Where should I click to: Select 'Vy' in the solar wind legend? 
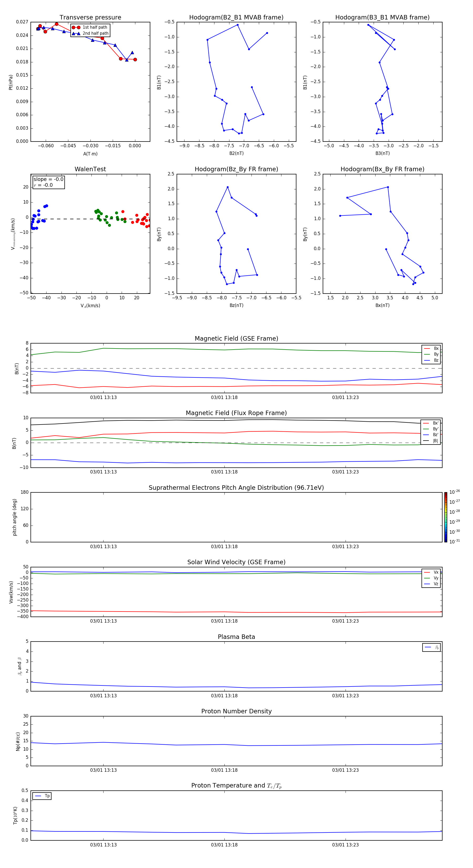point(431,578)
